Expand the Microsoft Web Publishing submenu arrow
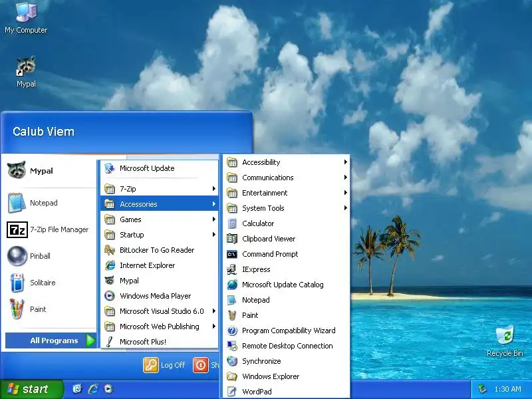 point(213,327)
